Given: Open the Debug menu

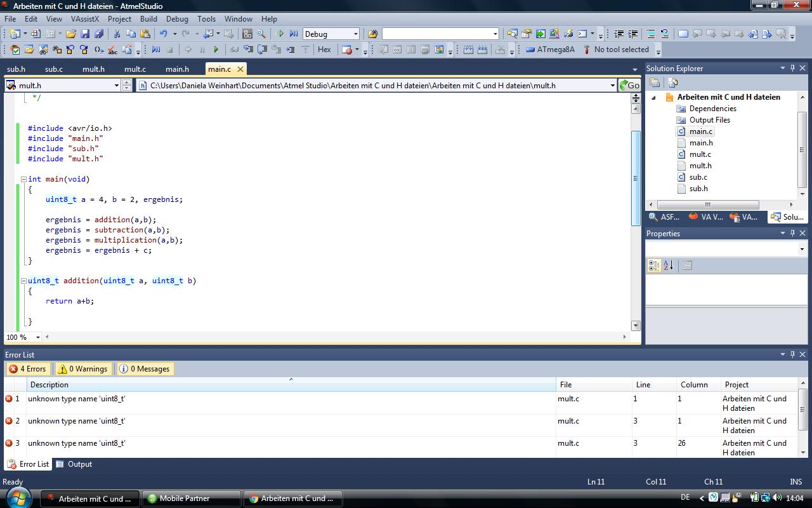Looking at the screenshot, I should coord(177,19).
